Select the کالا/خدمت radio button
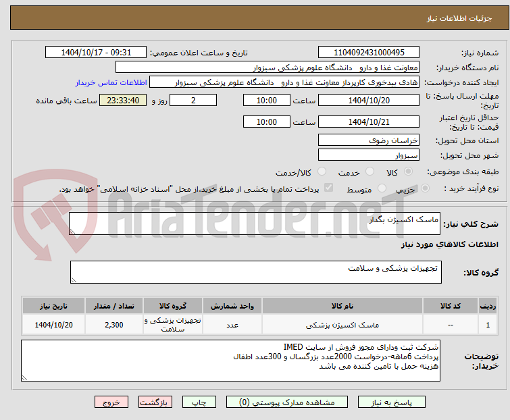This screenshot has width=510, height=420. click(322, 172)
